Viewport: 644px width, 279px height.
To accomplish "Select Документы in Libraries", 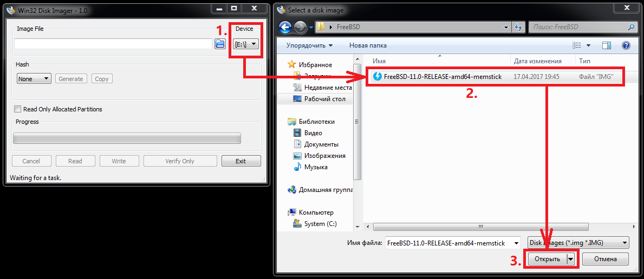I will click(321, 144).
